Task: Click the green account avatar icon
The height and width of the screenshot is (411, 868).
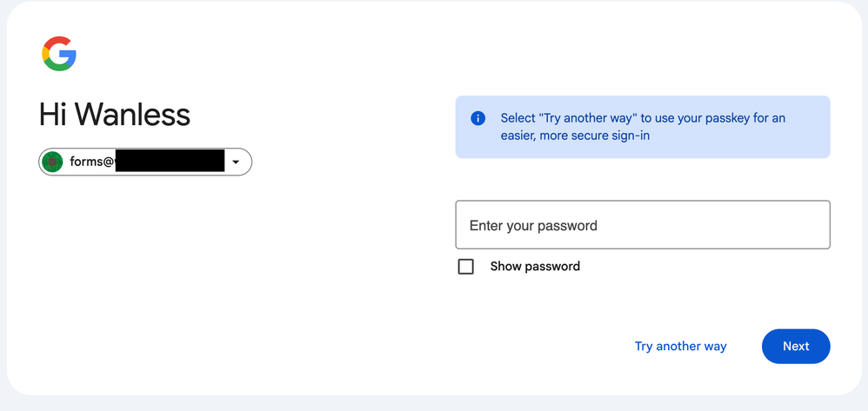Action: click(x=53, y=162)
